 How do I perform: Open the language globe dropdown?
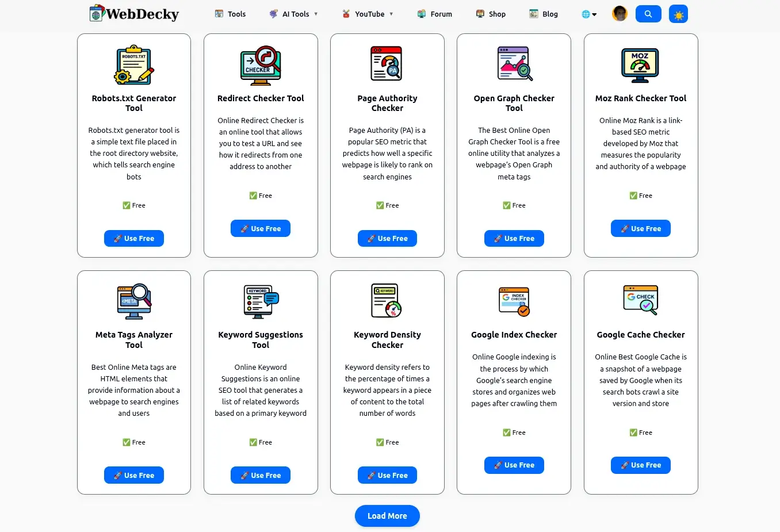pos(588,13)
